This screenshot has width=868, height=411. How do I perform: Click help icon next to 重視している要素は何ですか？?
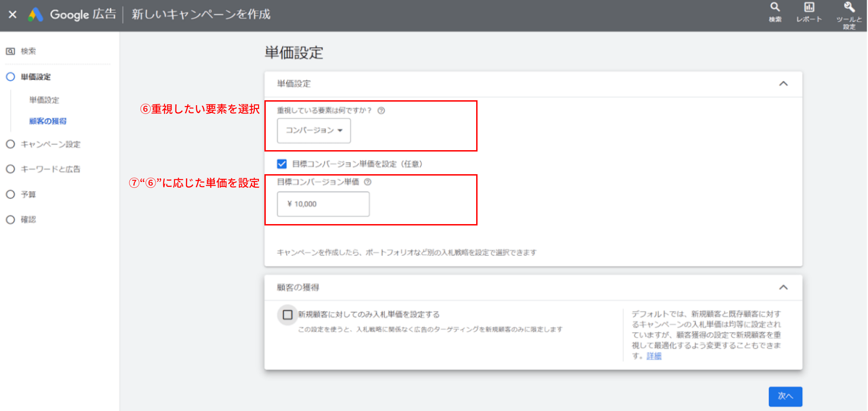pyautogui.click(x=381, y=110)
